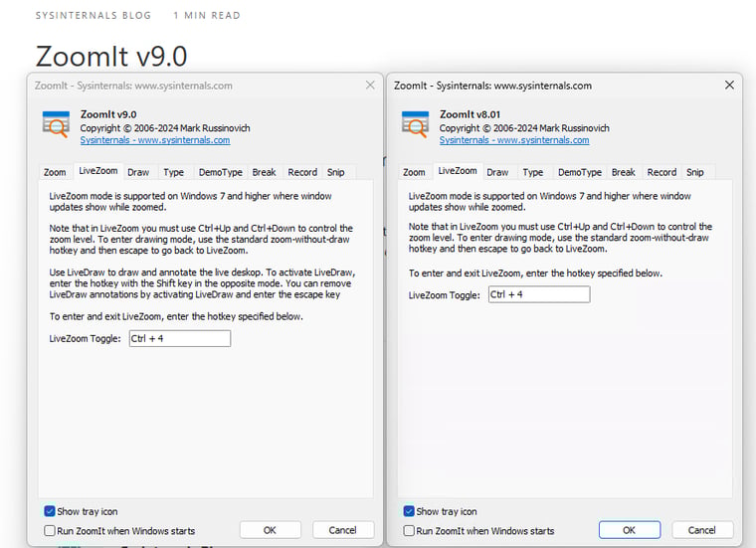This screenshot has height=548, width=756.
Task: Close the ZoomIt v9.0 dialog window
Action: coord(370,86)
